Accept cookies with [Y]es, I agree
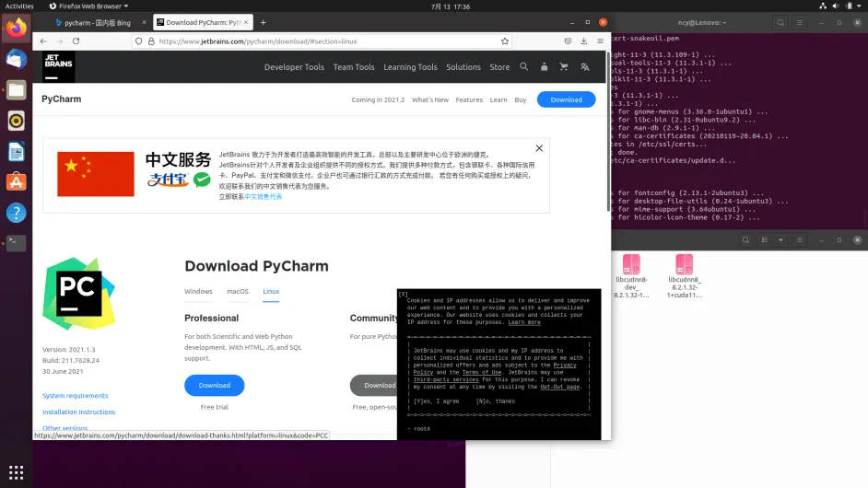Screen dimensions: 868x488 tap(436, 401)
